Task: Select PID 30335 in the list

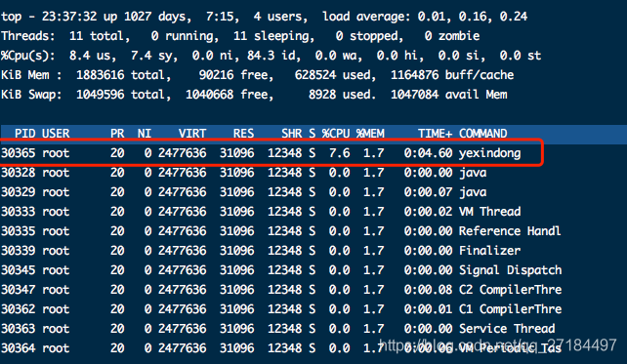Action: tap(19, 231)
